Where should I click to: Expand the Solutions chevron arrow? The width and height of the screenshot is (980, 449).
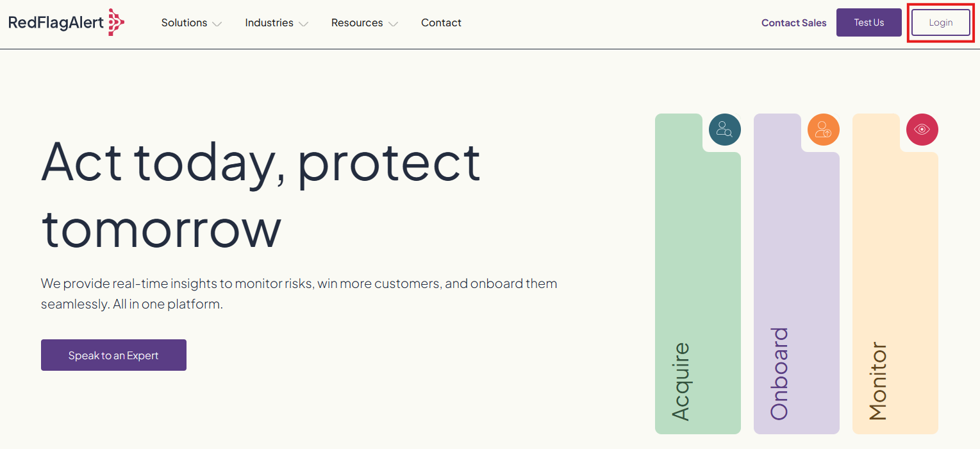tap(217, 24)
